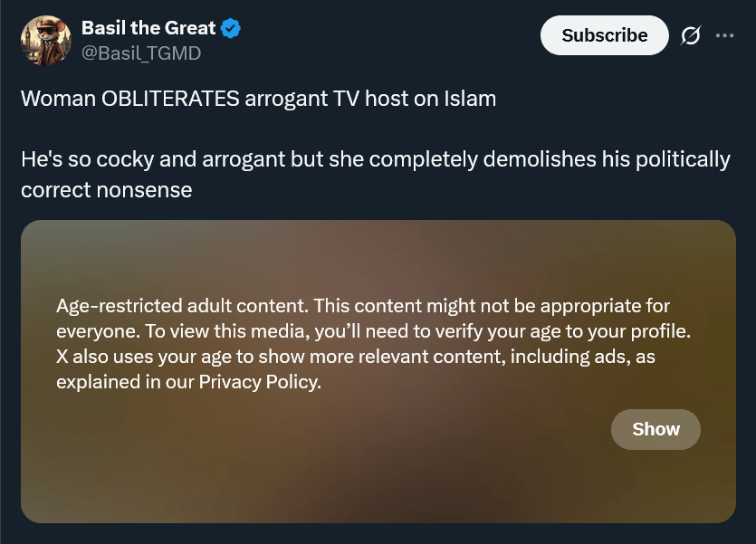Open the Basil the Great display name
756x544 pixels.
coord(148,29)
